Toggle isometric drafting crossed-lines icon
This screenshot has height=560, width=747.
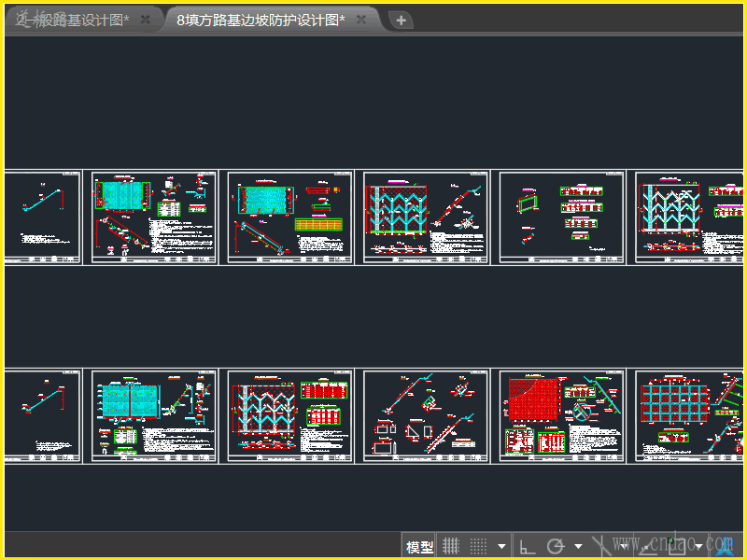pyautogui.click(x=601, y=546)
